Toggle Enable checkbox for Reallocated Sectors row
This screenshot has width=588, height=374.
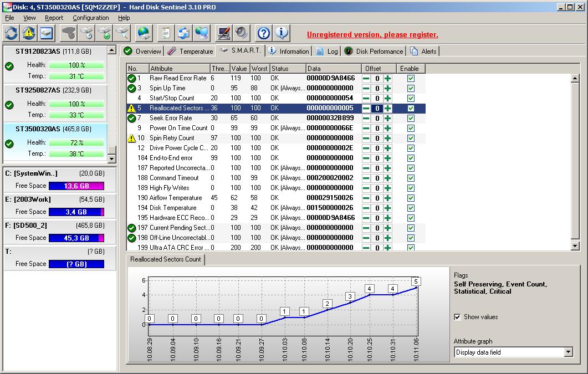411,108
